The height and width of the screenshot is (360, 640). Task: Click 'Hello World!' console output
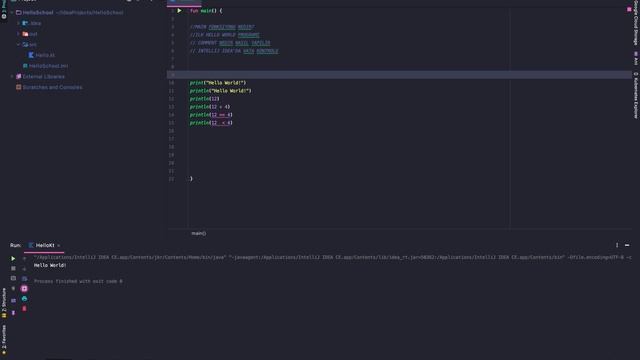click(x=50, y=265)
